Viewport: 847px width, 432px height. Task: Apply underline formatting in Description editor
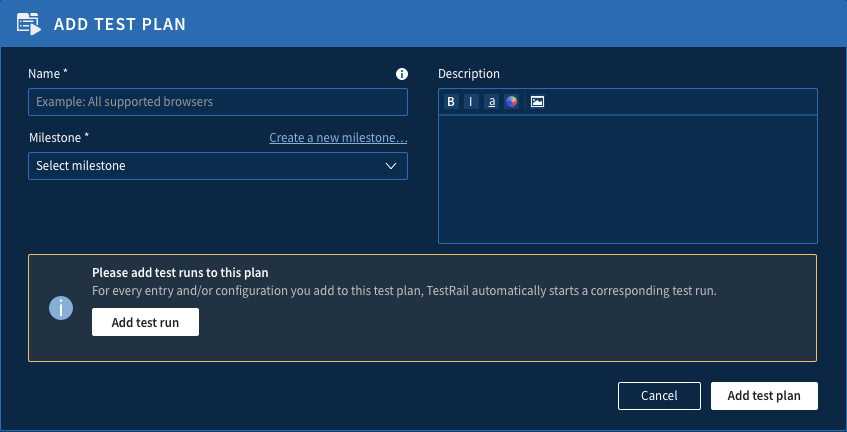[491, 102]
